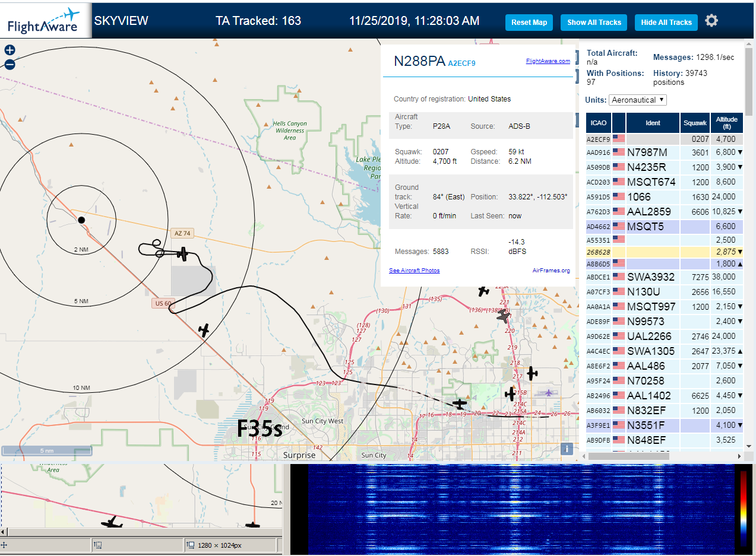The height and width of the screenshot is (556, 756).
Task: Select black aircraft icon near exit 217
Action: point(532,374)
